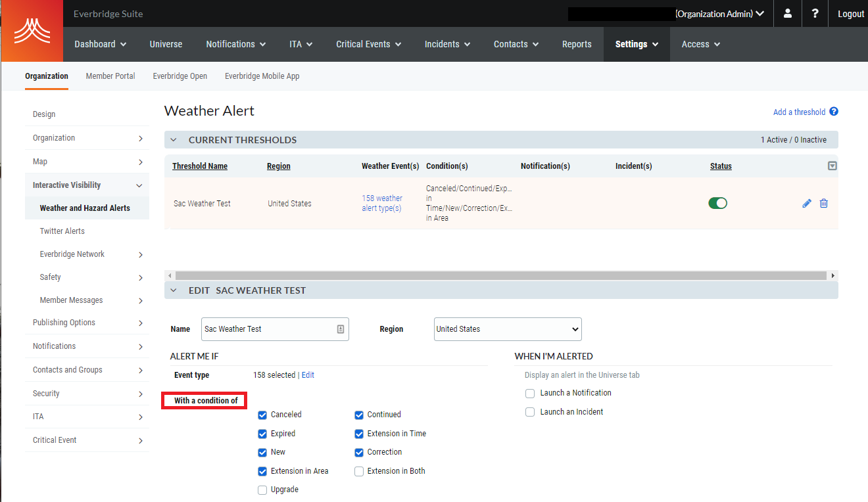868x502 pixels.
Task: Uncheck the Continued condition
Action: [359, 415]
